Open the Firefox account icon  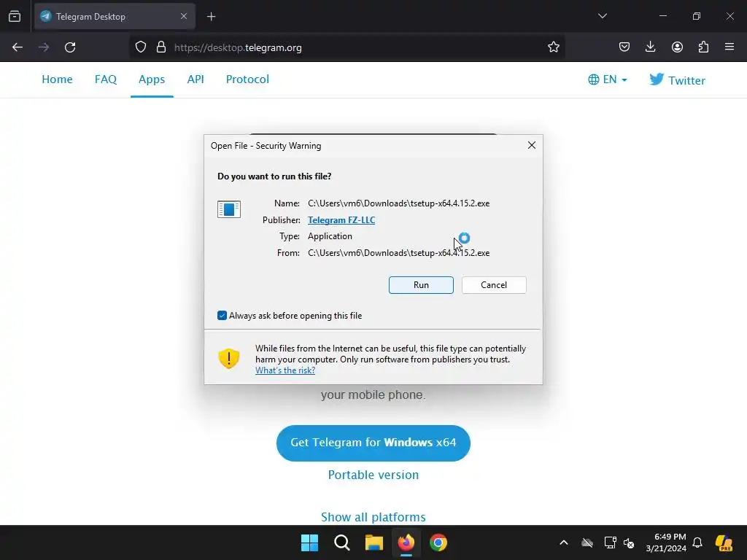tap(677, 47)
